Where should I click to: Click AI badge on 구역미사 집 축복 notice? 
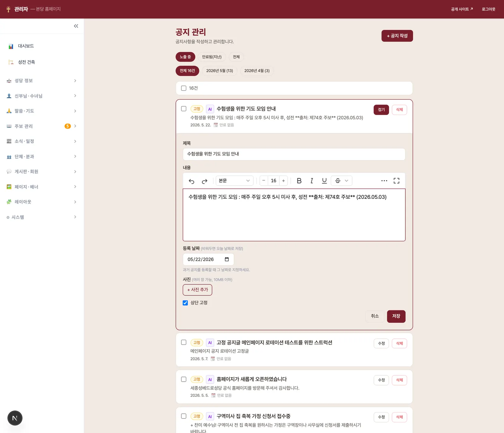coord(210,417)
